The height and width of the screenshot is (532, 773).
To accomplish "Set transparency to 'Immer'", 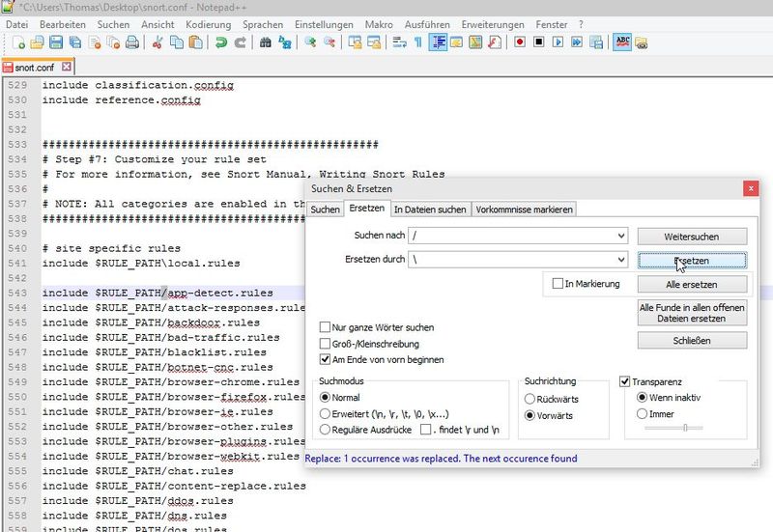I will 642,414.
